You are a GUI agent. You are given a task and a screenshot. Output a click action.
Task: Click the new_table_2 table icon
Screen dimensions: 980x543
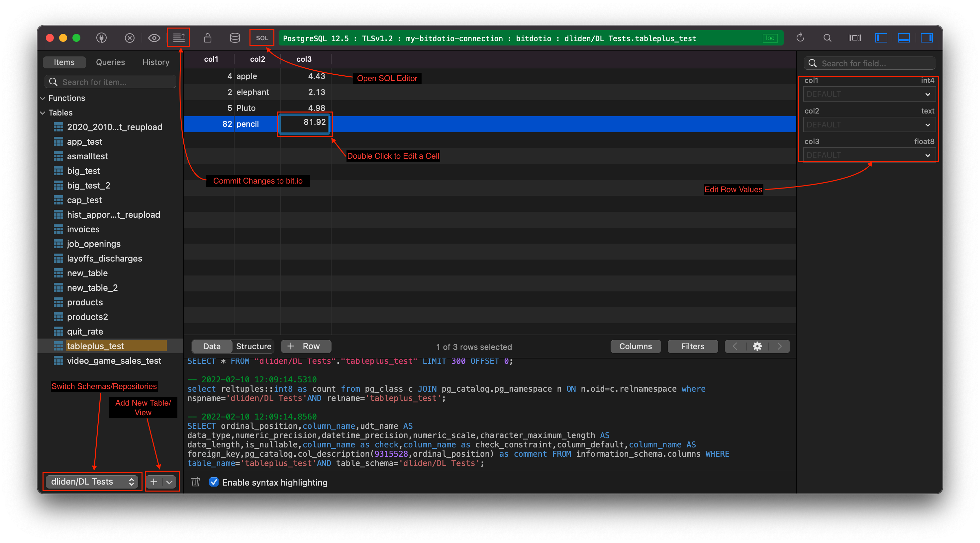58,288
